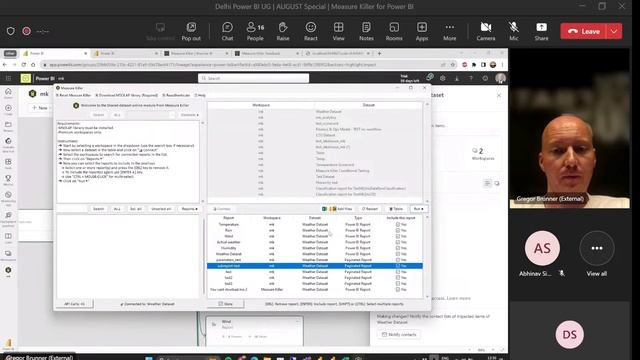The width and height of the screenshot is (640, 360).
Task: Toggle include checkbox for Temperature report
Action: [398, 224]
